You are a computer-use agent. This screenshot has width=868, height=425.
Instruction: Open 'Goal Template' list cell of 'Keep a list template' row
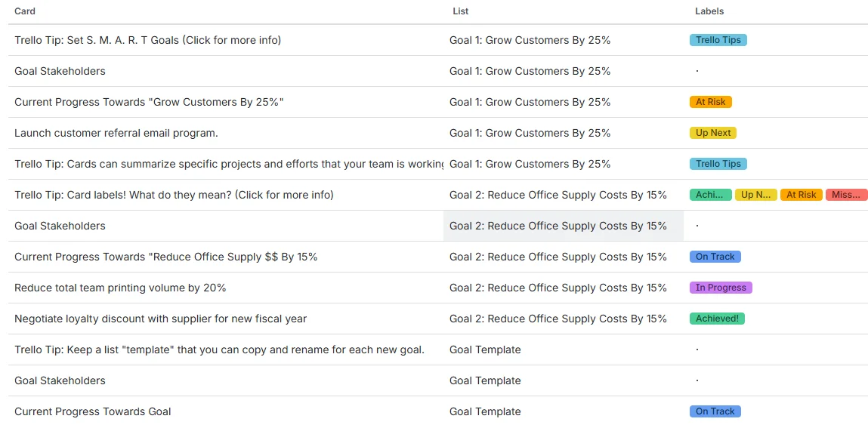(485, 350)
